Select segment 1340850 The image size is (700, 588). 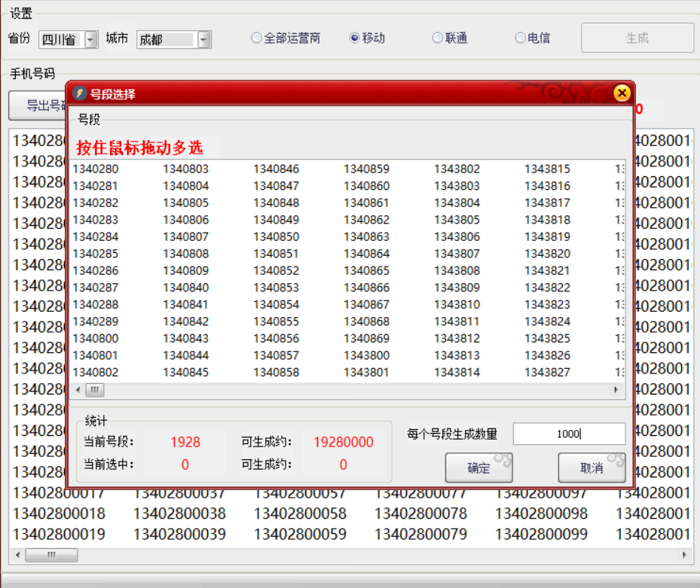coord(277,237)
